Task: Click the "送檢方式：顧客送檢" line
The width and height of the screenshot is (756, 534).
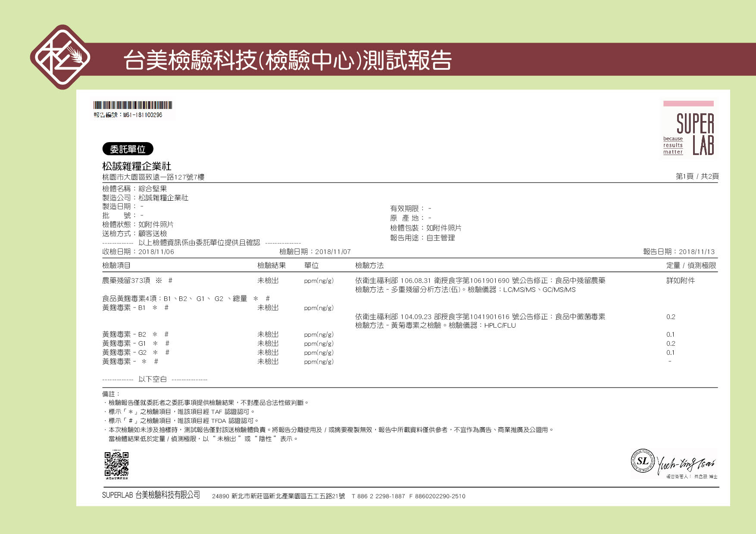Action: (x=134, y=233)
